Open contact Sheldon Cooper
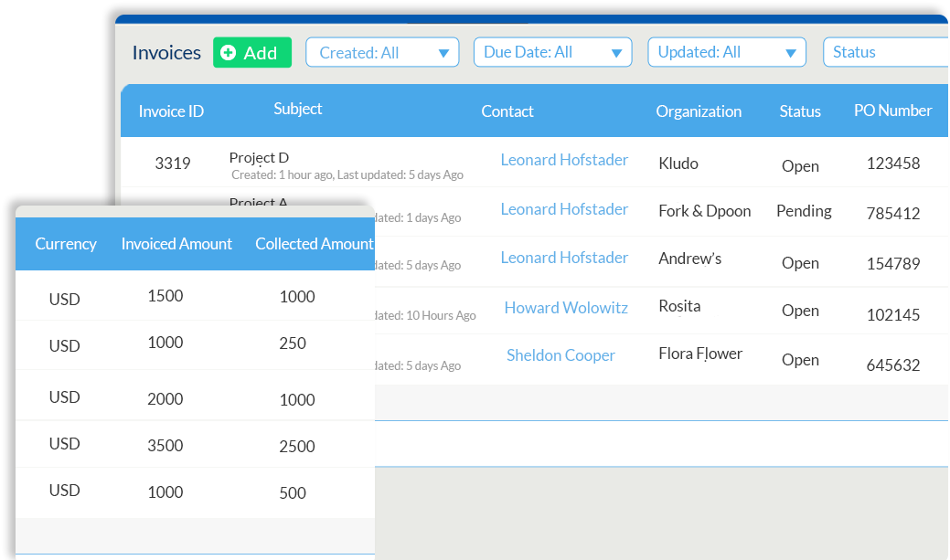The image size is (950, 560). pos(560,355)
